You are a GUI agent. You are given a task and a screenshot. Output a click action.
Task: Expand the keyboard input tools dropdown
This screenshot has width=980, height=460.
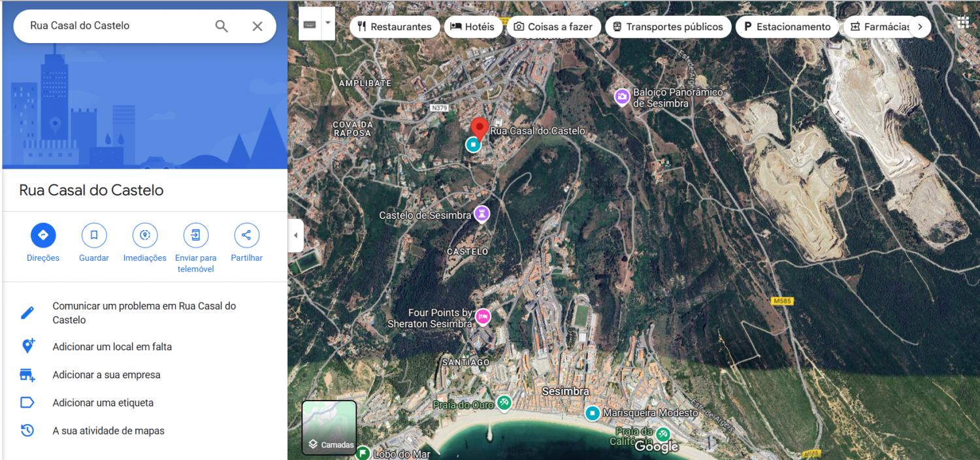(x=328, y=23)
